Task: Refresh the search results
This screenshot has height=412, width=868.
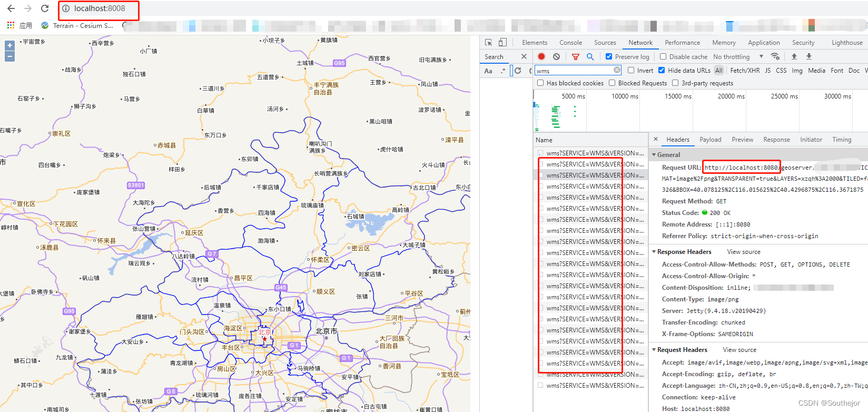Action: pyautogui.click(x=518, y=71)
